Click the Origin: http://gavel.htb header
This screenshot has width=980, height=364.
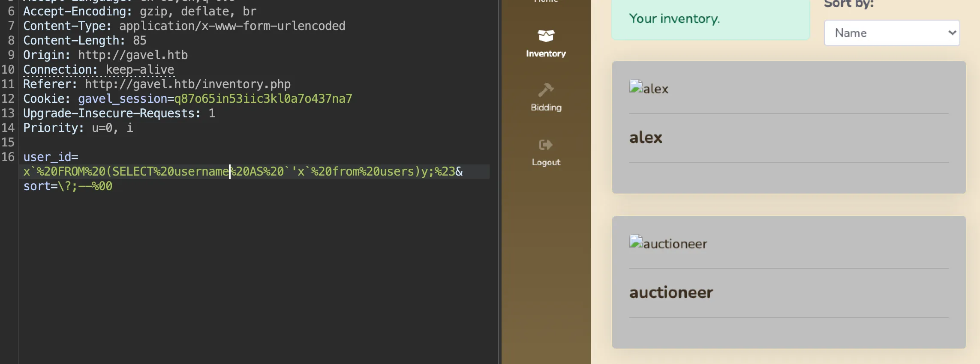(x=105, y=55)
